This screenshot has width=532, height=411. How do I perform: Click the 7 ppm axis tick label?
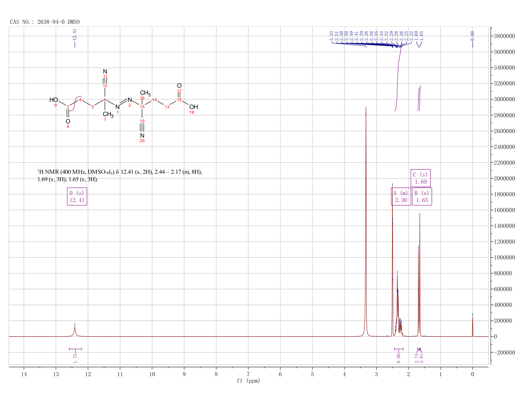(248, 374)
